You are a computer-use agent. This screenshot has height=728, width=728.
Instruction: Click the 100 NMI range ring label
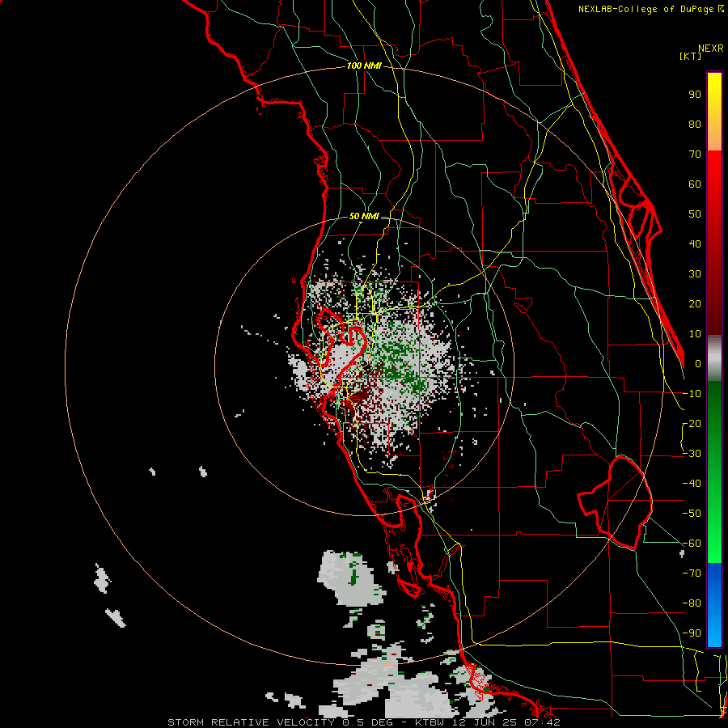pos(364,66)
